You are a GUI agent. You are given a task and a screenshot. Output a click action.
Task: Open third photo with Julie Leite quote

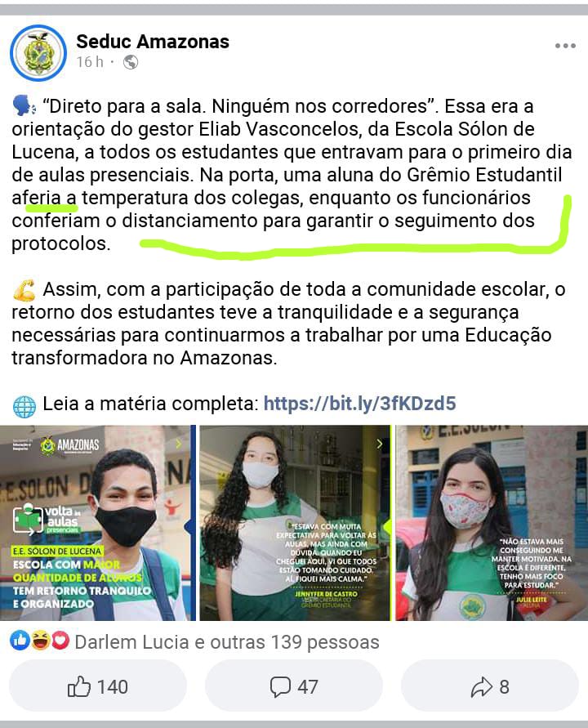[x=492, y=523]
